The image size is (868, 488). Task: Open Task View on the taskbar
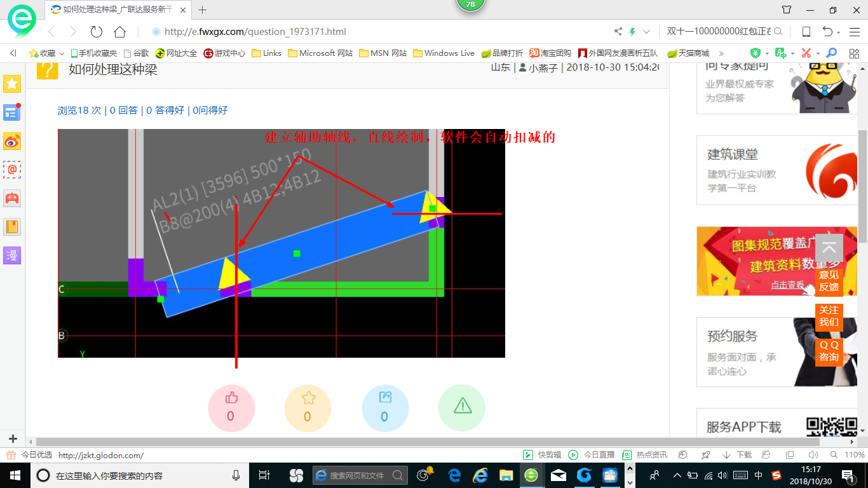(x=264, y=475)
